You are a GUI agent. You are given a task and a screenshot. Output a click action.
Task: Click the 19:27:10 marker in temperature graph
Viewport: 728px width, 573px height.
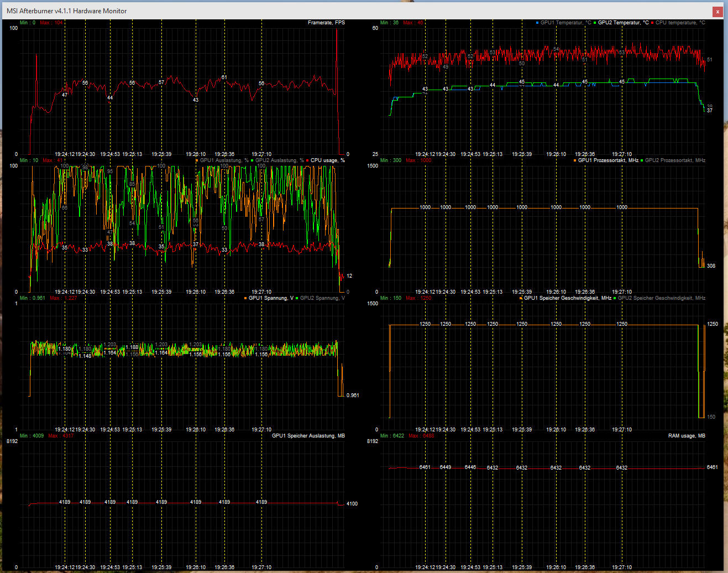(622, 154)
